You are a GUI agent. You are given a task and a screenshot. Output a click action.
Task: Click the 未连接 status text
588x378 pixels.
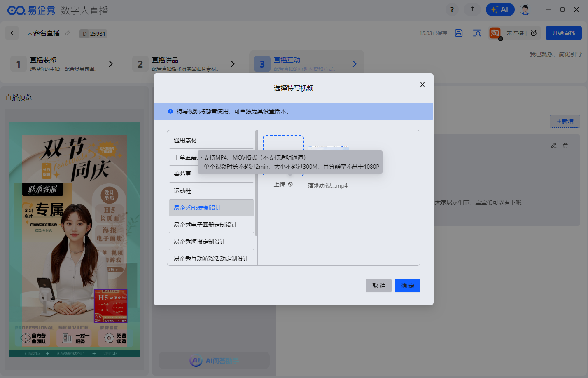tap(515, 33)
